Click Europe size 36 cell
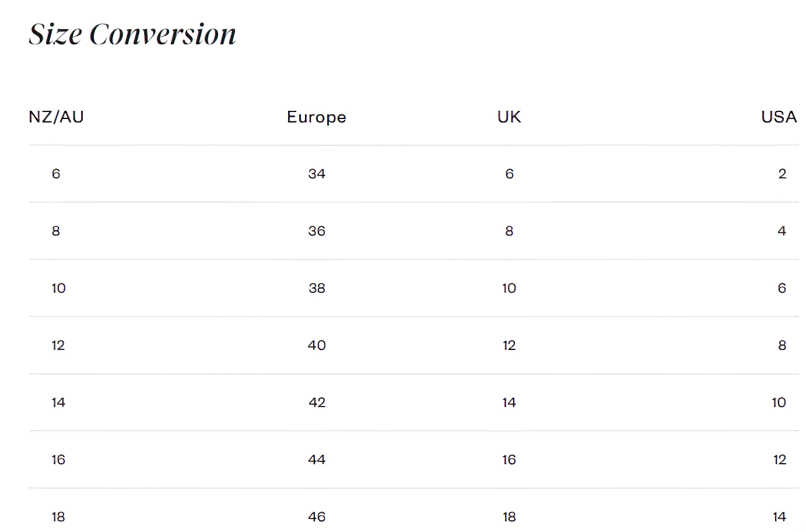The image size is (806, 532). pyautogui.click(x=317, y=231)
